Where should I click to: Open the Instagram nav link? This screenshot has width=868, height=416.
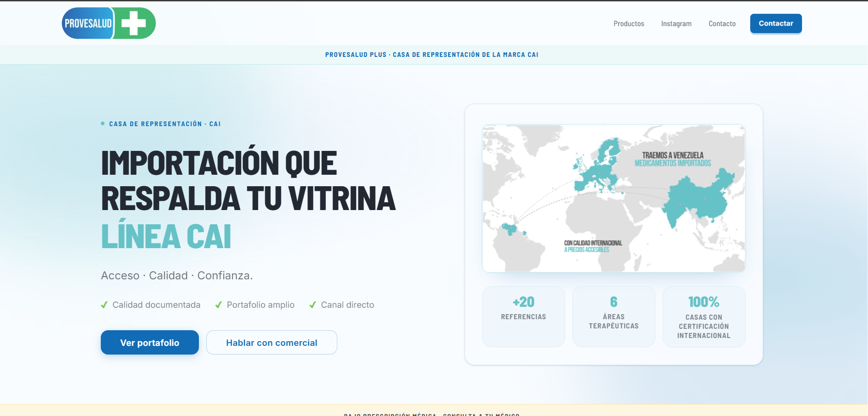676,24
